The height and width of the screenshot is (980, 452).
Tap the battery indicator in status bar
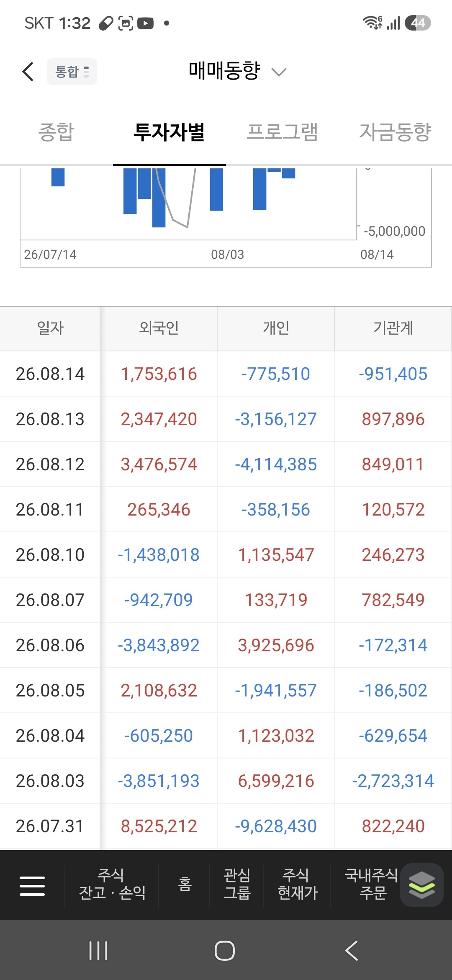click(418, 23)
